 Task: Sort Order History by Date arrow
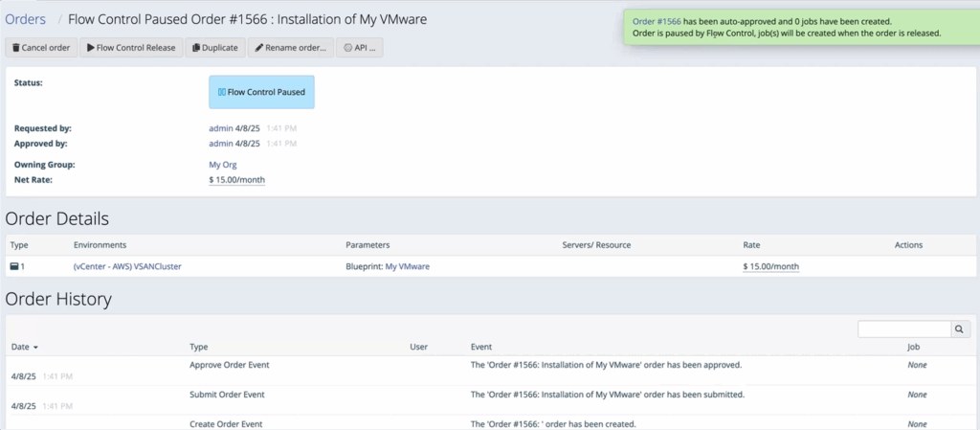[35, 347]
